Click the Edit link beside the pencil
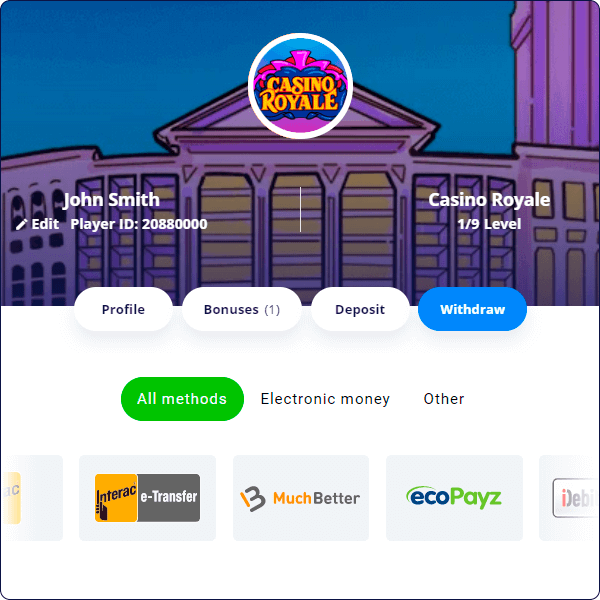The image size is (600, 600). coord(45,224)
